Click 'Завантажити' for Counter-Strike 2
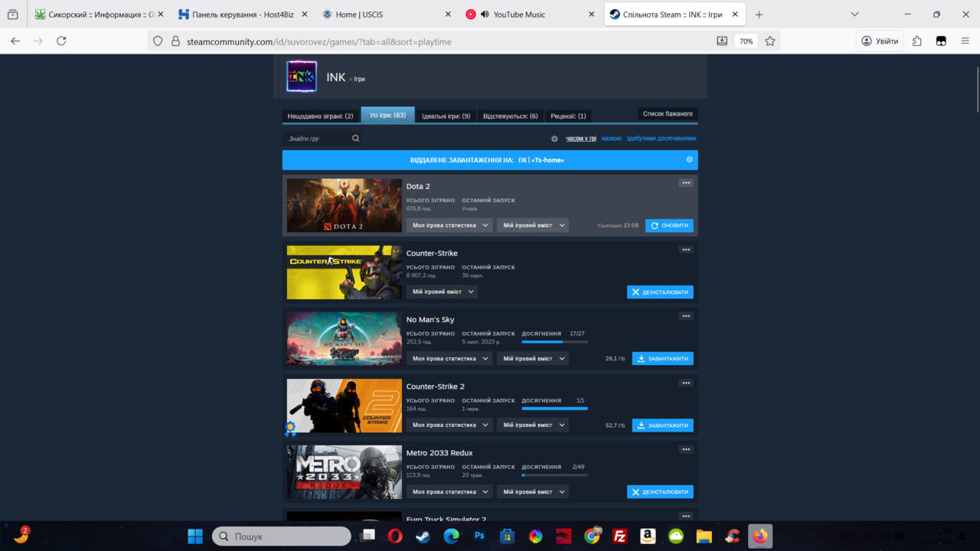Image resolution: width=980 pixels, height=551 pixels. coord(662,425)
